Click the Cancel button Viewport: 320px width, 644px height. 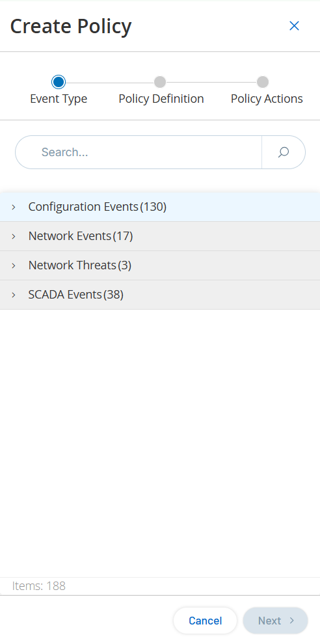(x=205, y=621)
